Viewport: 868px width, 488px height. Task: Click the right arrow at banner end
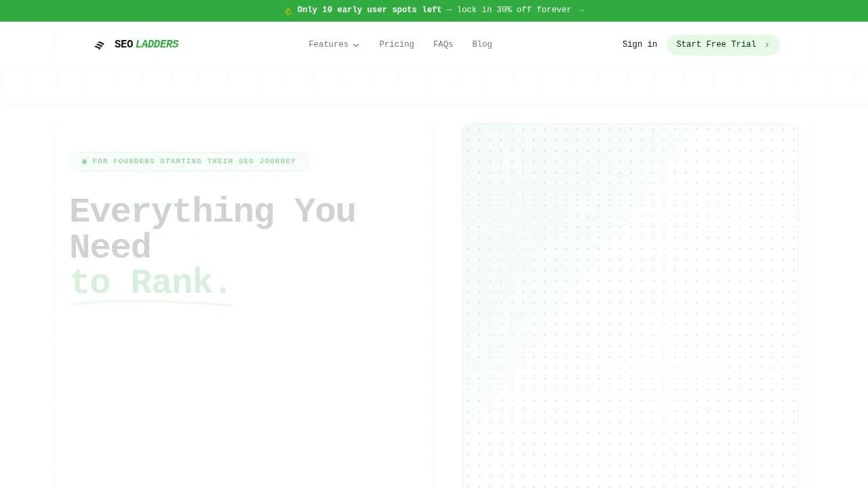pos(580,9)
